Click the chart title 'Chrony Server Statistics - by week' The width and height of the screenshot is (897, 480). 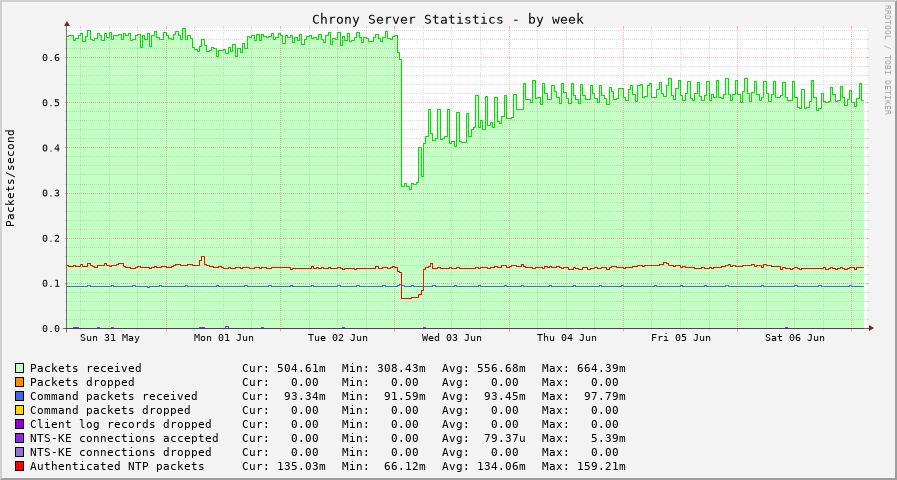[448, 19]
